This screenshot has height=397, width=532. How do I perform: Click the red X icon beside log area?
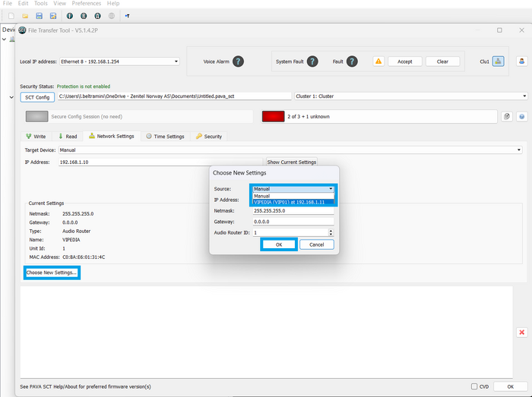522,332
